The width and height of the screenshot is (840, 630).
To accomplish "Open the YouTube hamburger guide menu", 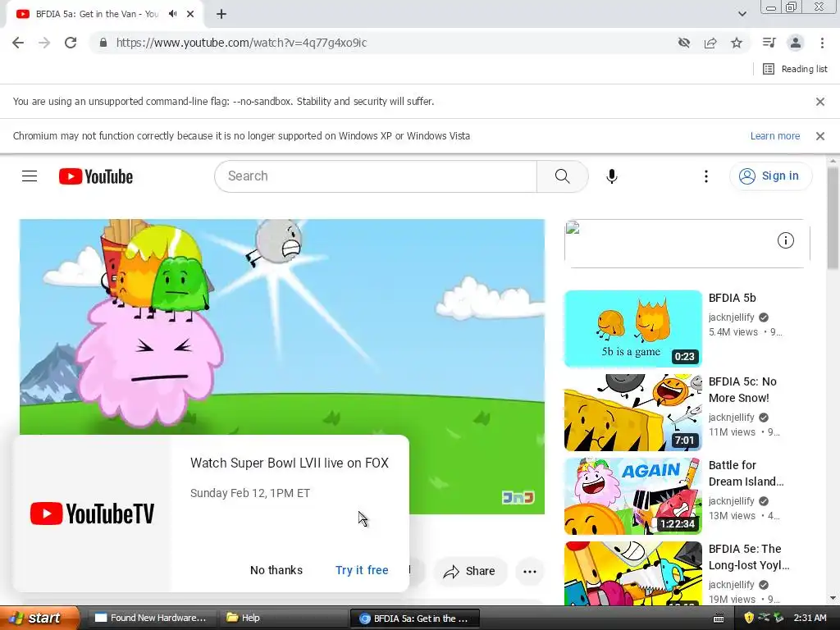I will (30, 176).
